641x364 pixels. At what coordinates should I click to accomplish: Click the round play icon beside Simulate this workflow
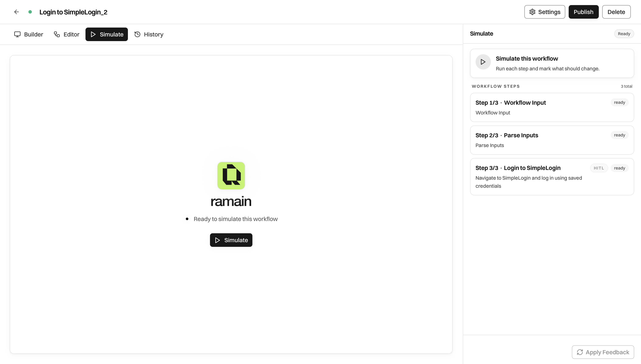tap(483, 62)
